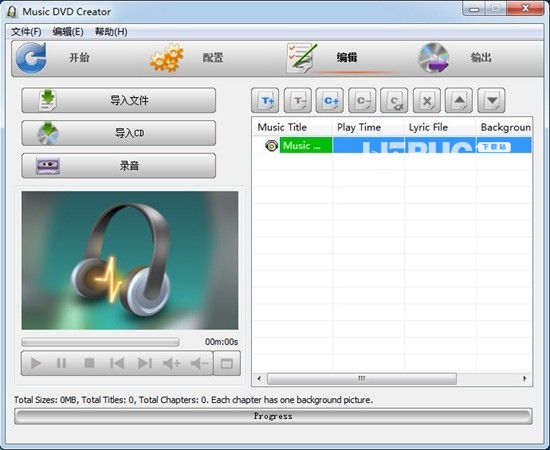Switch to the 输出 step tab

point(481,58)
